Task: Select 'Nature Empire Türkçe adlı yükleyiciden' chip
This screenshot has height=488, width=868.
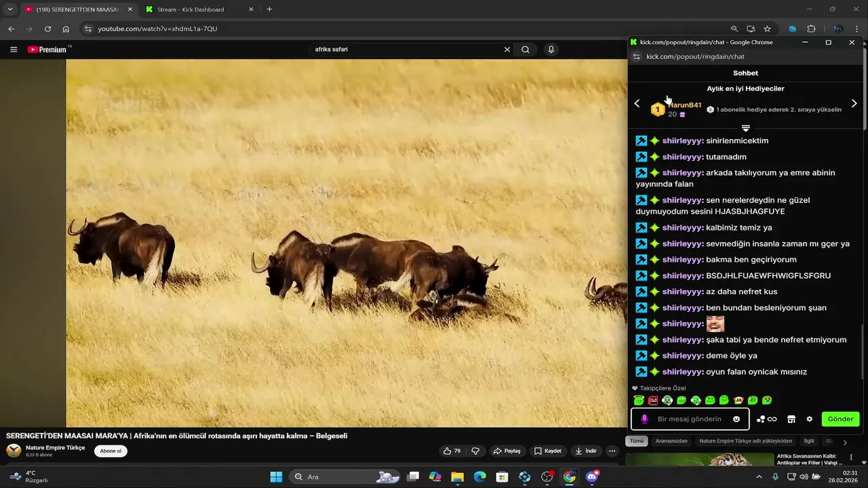Action: (x=746, y=441)
